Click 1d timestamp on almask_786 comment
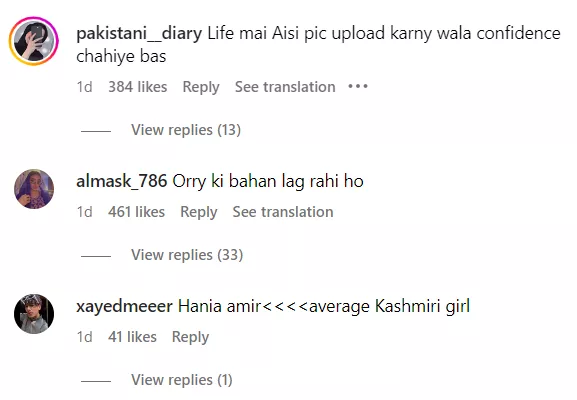This screenshot has height=400, width=577. pyautogui.click(x=84, y=212)
